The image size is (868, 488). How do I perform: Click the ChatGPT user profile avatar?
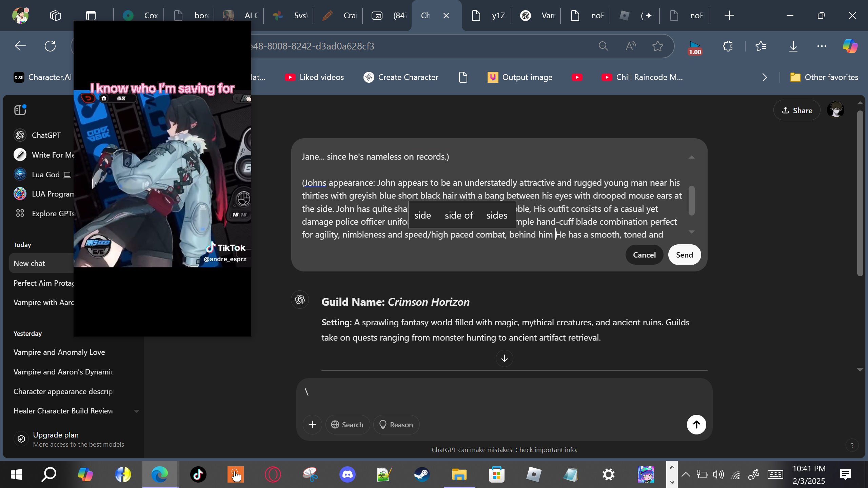pos(835,110)
